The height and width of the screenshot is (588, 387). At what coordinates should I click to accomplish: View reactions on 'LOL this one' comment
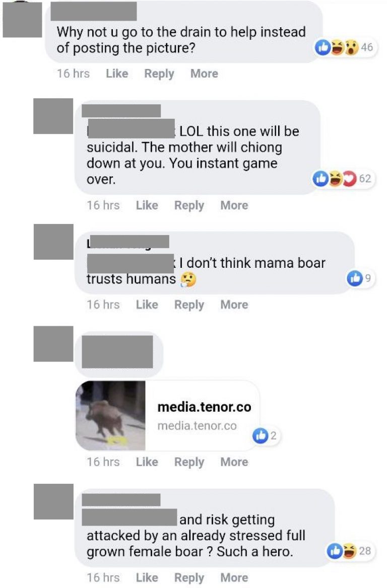[343, 179]
